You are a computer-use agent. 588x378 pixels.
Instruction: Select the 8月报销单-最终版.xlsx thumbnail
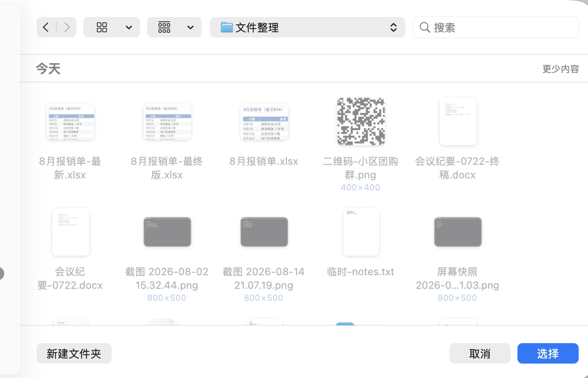click(167, 122)
